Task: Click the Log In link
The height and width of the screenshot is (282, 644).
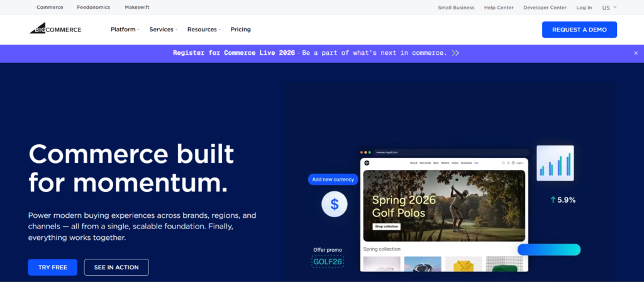Action: click(584, 8)
